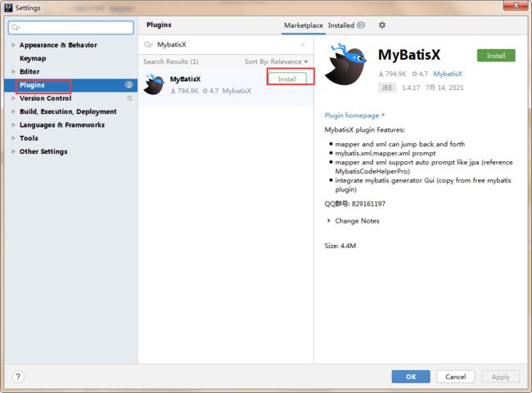Close the Settings window
This screenshot has height=393, width=532.
click(516, 6)
